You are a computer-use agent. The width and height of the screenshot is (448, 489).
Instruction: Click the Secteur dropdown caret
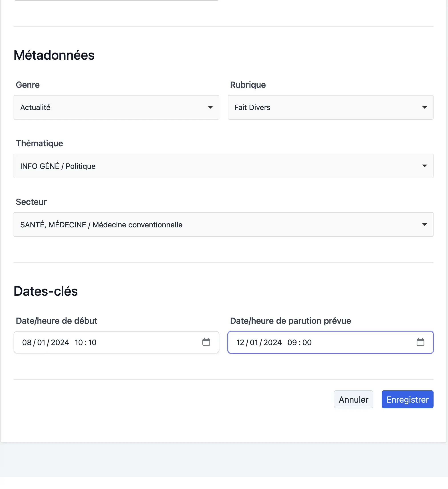coord(424,224)
